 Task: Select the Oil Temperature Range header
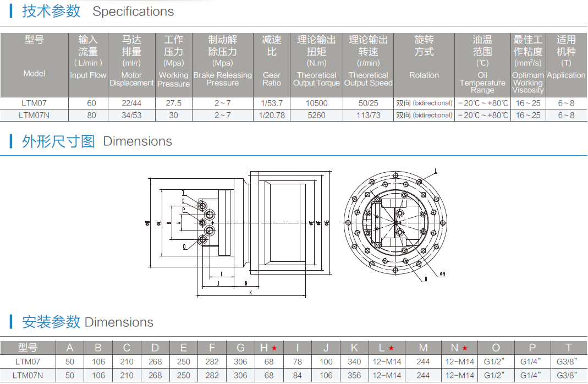[x=482, y=65]
